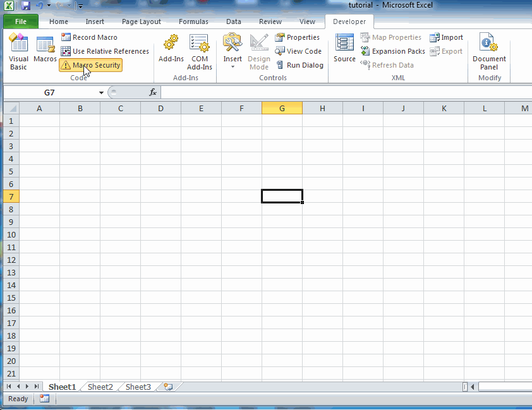The width and height of the screenshot is (532, 410).
Task: Select column L header
Action: 484,109
